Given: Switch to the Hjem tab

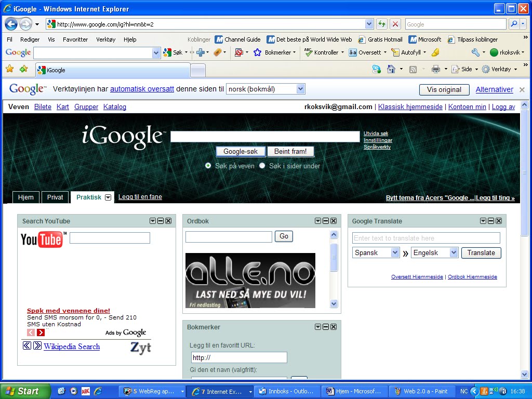Looking at the screenshot, I should [26, 197].
